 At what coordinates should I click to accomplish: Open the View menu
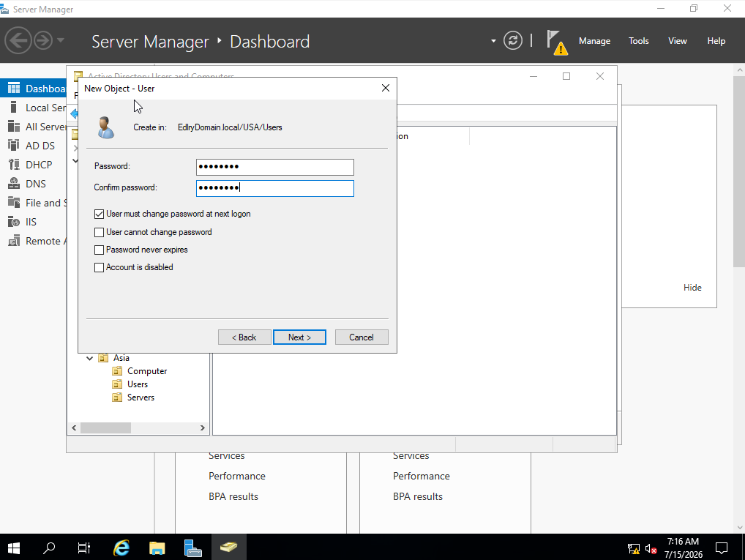coord(678,41)
